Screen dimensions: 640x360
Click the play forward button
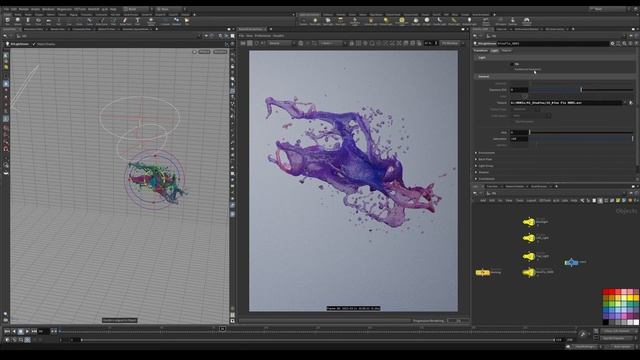point(27,331)
